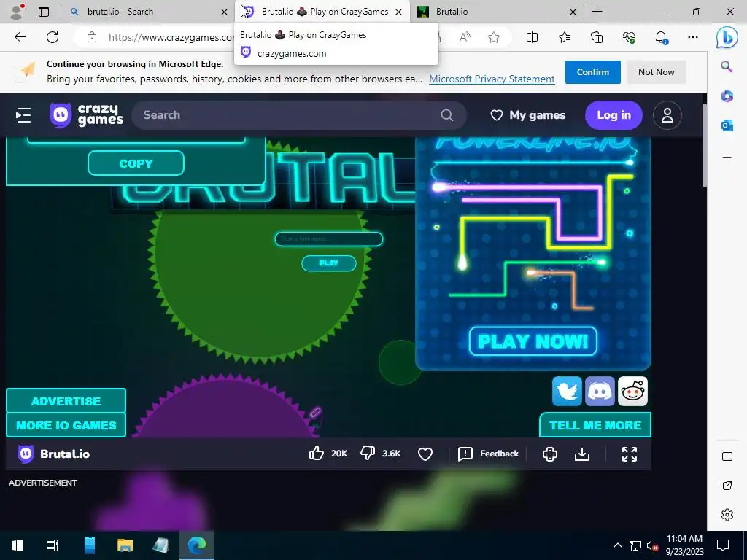The height and width of the screenshot is (560, 747).
Task: Click the COPY button in game
Action: 136,163
